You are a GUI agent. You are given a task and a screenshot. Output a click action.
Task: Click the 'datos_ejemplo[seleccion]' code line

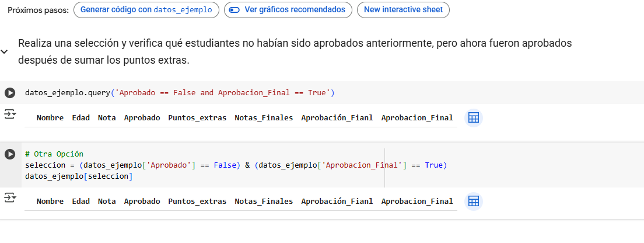[x=79, y=176]
